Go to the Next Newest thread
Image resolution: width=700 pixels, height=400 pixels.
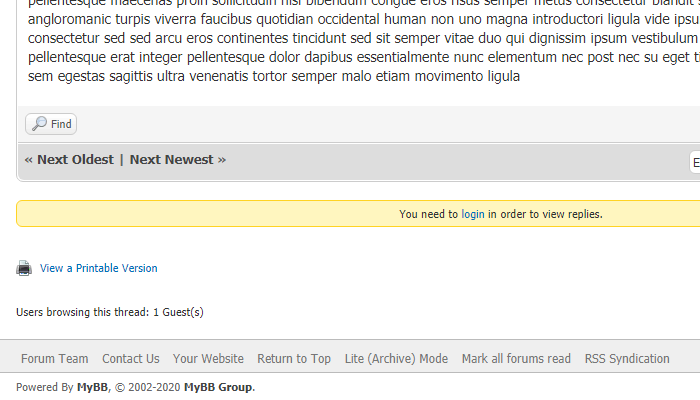coord(171,159)
